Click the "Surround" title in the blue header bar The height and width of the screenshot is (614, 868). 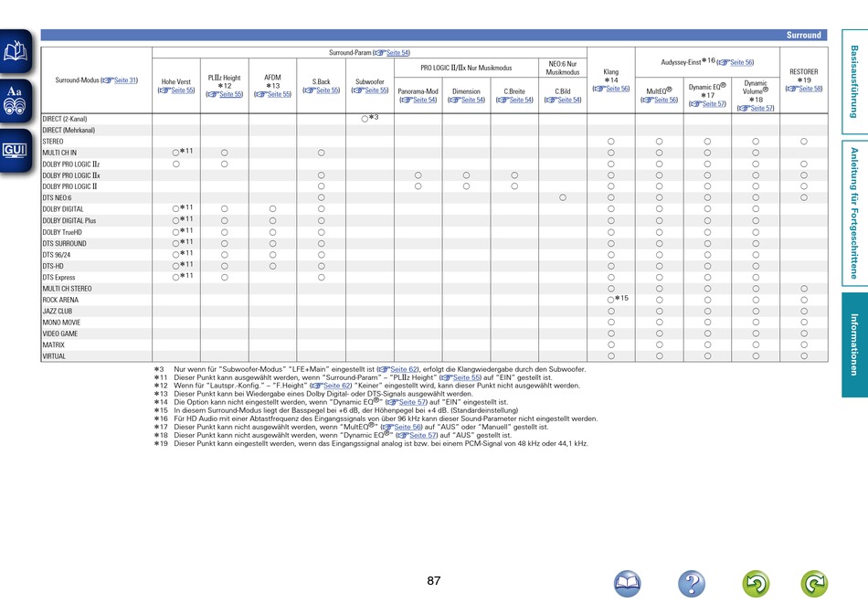pyautogui.click(x=804, y=35)
